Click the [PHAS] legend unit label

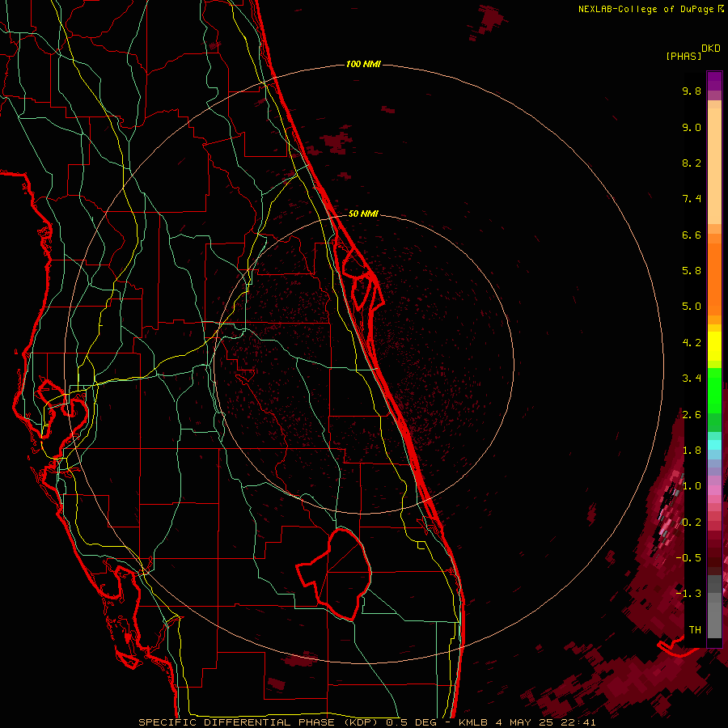[x=684, y=56]
